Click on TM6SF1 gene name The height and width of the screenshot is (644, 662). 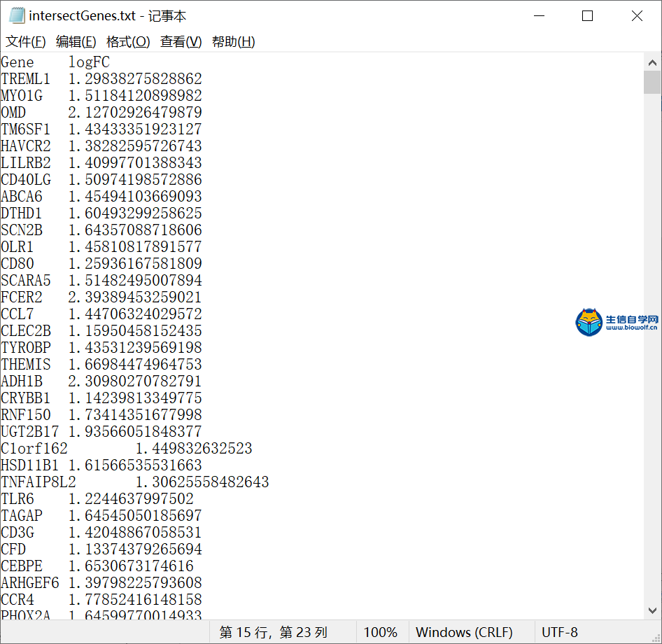tap(25, 129)
